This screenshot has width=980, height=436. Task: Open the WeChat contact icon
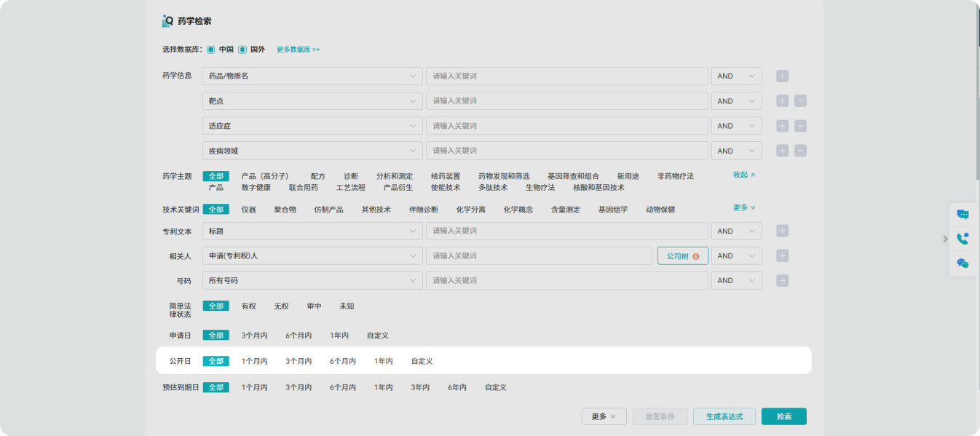point(963,263)
